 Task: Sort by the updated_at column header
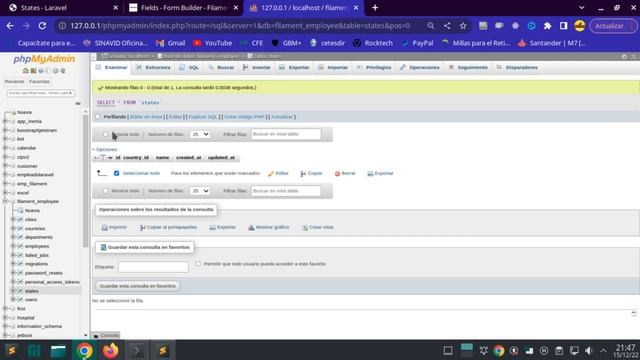221,158
